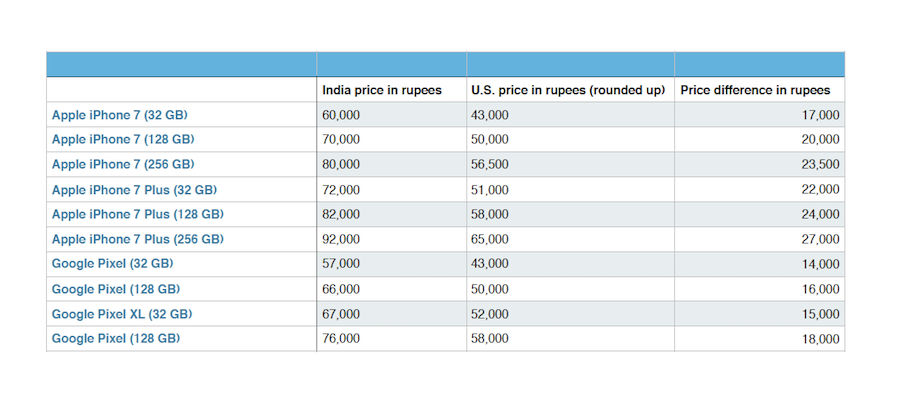Open the Apple iPhone 7 (32 GB) link
This screenshot has height=399, width=900.
click(119, 115)
